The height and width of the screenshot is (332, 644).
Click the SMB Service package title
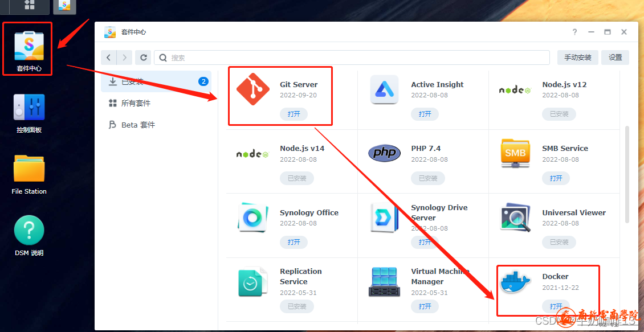click(x=565, y=148)
